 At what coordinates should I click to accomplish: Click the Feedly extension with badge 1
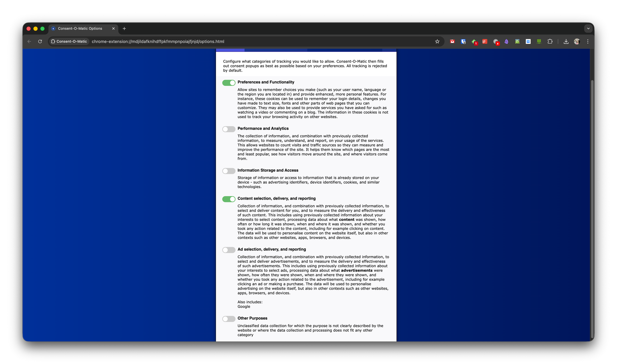[x=474, y=41]
